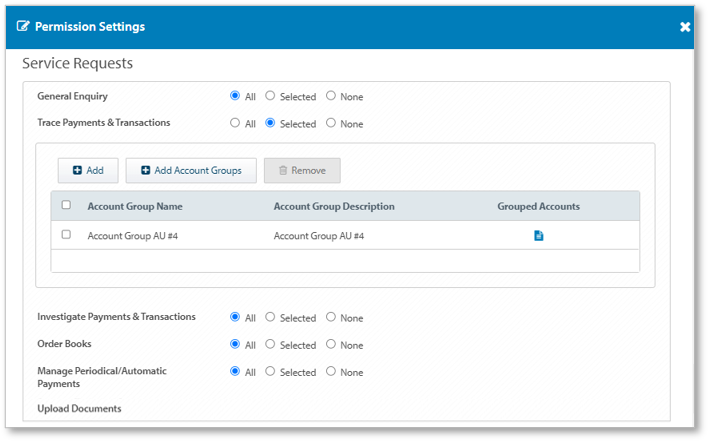
Task: Set Trace Payments & Transactions to None
Action: (331, 123)
